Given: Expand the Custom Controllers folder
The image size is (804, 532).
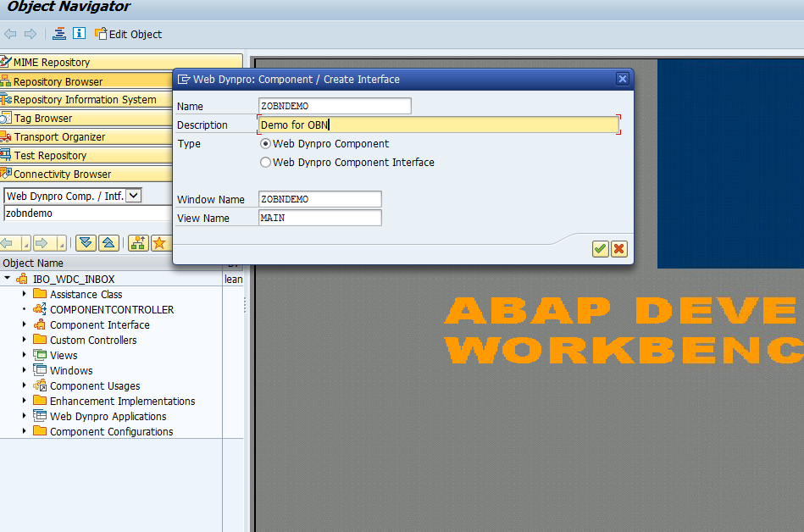Looking at the screenshot, I should [24, 340].
